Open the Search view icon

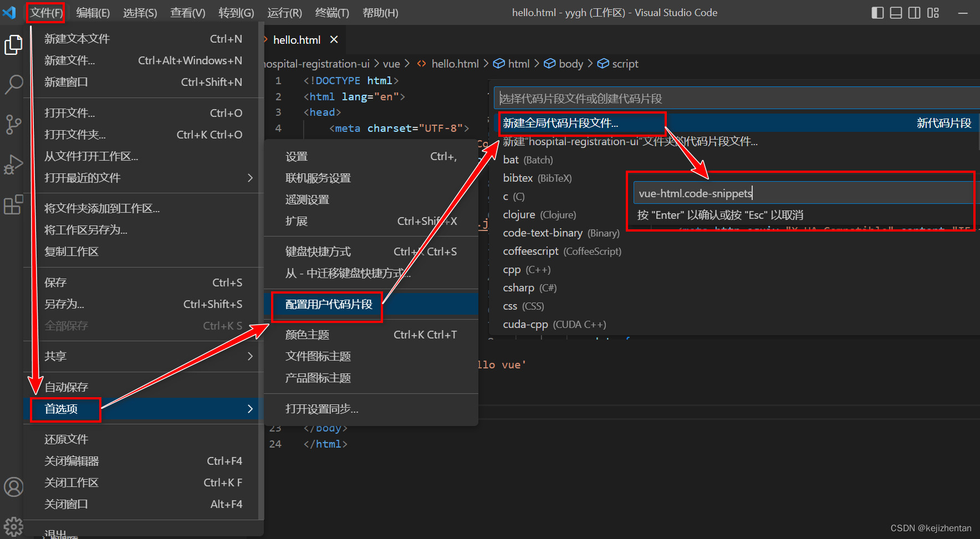(x=13, y=84)
